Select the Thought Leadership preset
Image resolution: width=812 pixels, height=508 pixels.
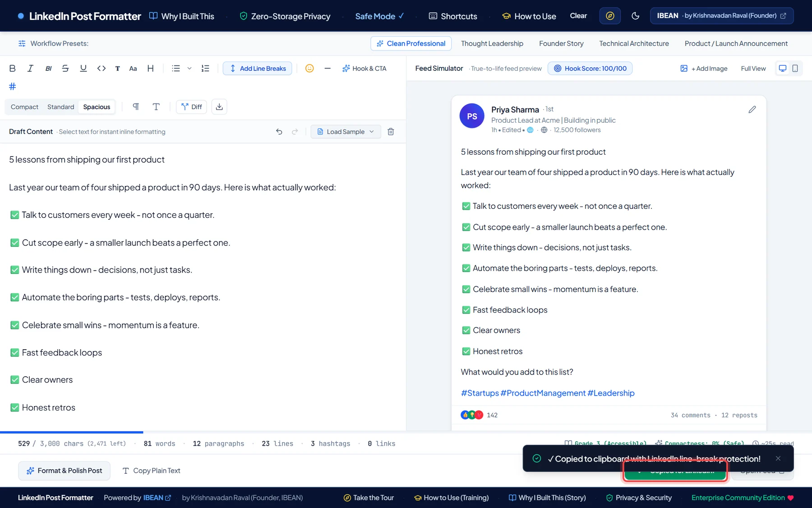click(492, 43)
